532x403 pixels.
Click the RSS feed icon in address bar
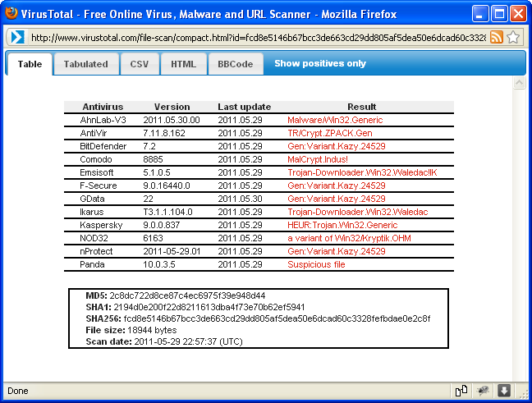[x=497, y=37]
